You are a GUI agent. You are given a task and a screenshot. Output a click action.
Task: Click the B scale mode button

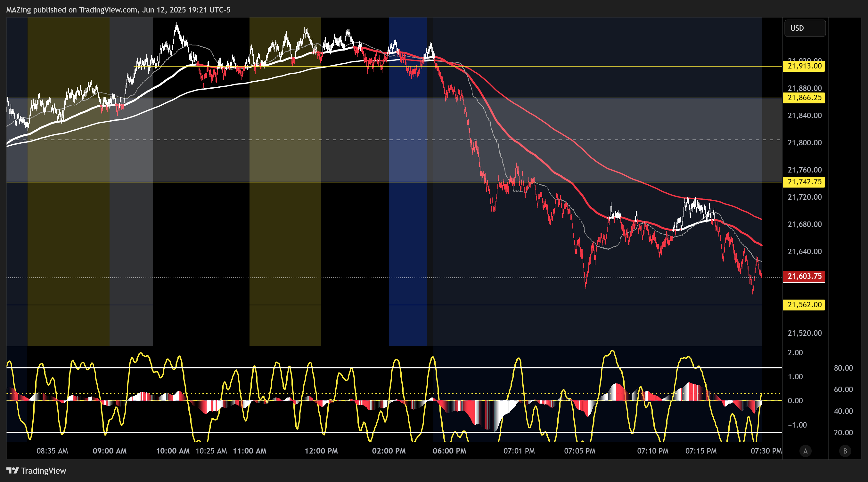click(x=845, y=451)
